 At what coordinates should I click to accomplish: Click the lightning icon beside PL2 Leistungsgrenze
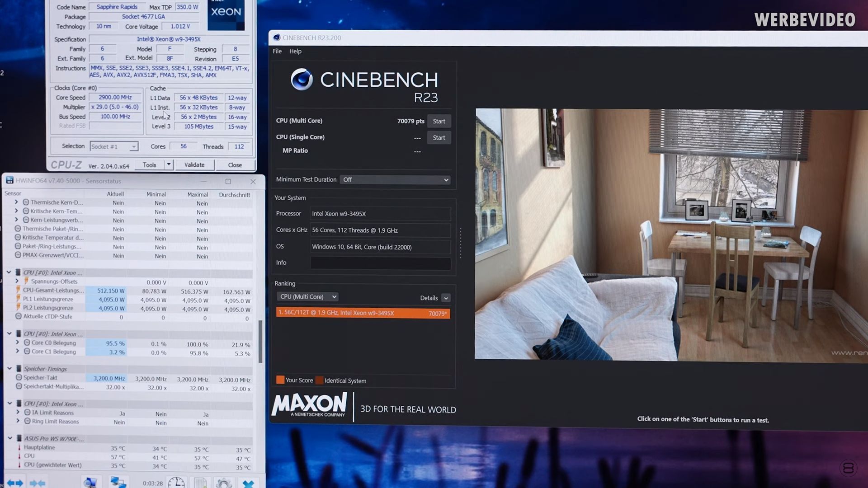(18, 308)
